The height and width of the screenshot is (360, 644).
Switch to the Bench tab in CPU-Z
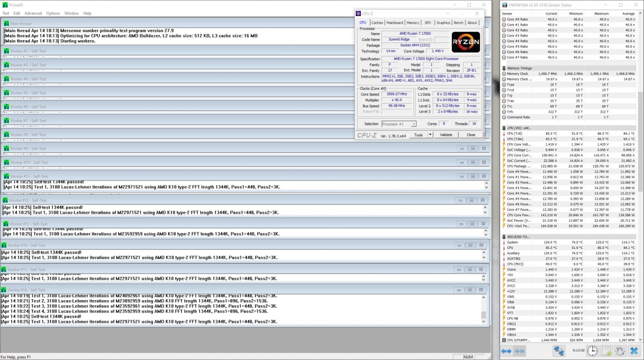tap(458, 23)
